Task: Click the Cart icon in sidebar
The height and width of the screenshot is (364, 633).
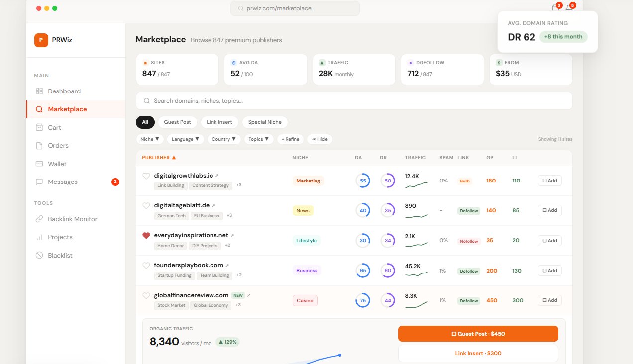Action: click(x=39, y=127)
